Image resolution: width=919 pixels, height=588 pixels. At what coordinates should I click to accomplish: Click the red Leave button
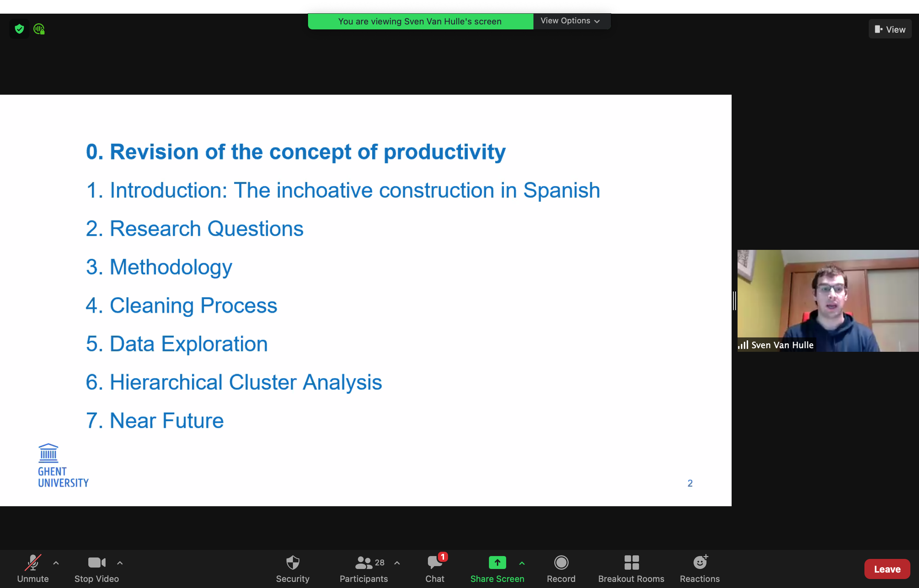(887, 569)
